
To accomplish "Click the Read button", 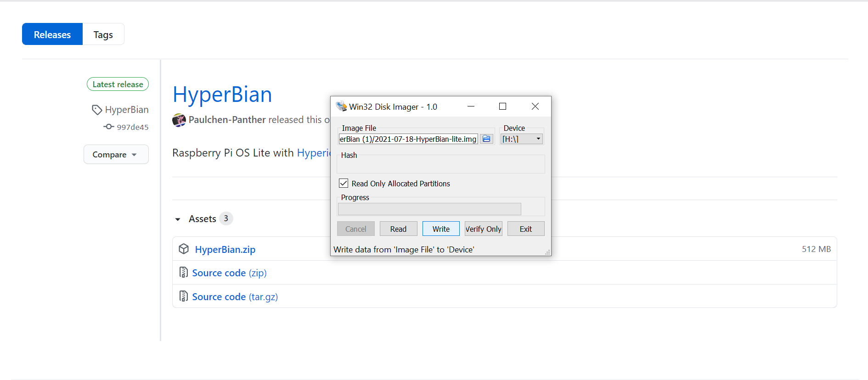I will 398,229.
